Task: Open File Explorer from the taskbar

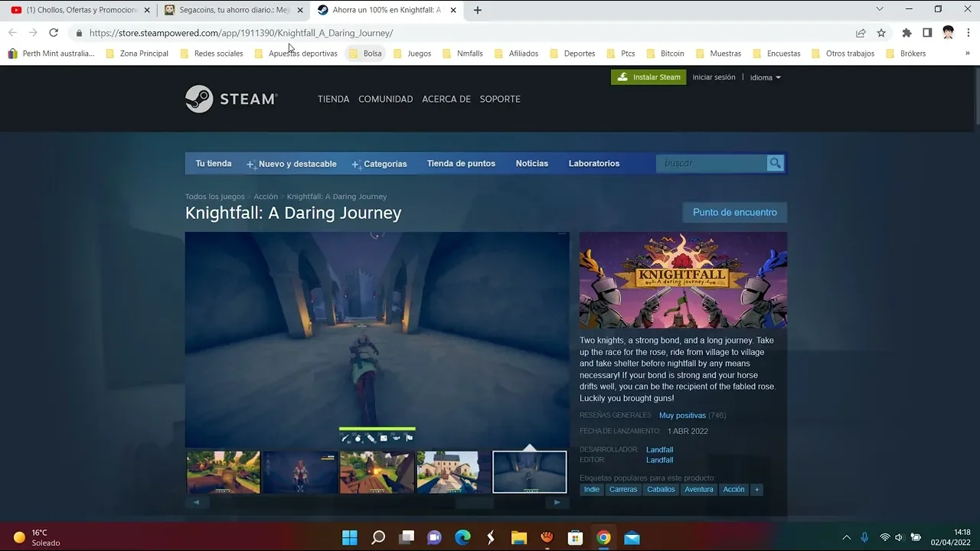Action: 519,537
